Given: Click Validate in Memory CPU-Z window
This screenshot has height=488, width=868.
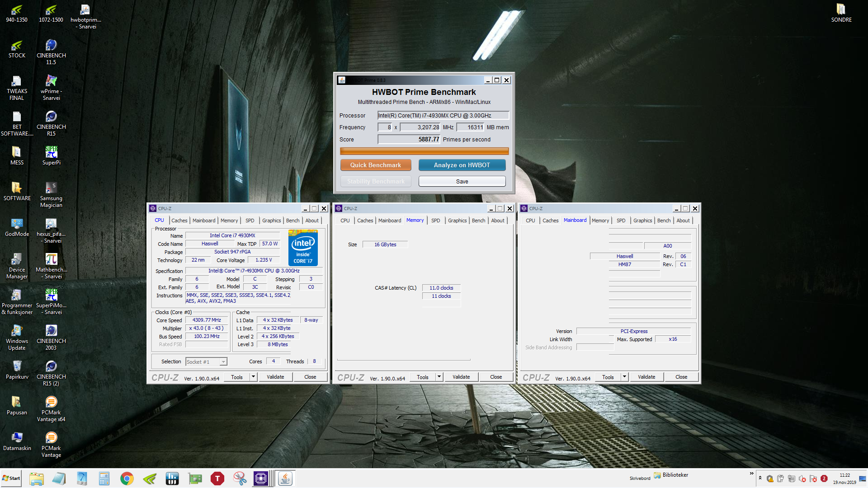Looking at the screenshot, I should pyautogui.click(x=461, y=377).
